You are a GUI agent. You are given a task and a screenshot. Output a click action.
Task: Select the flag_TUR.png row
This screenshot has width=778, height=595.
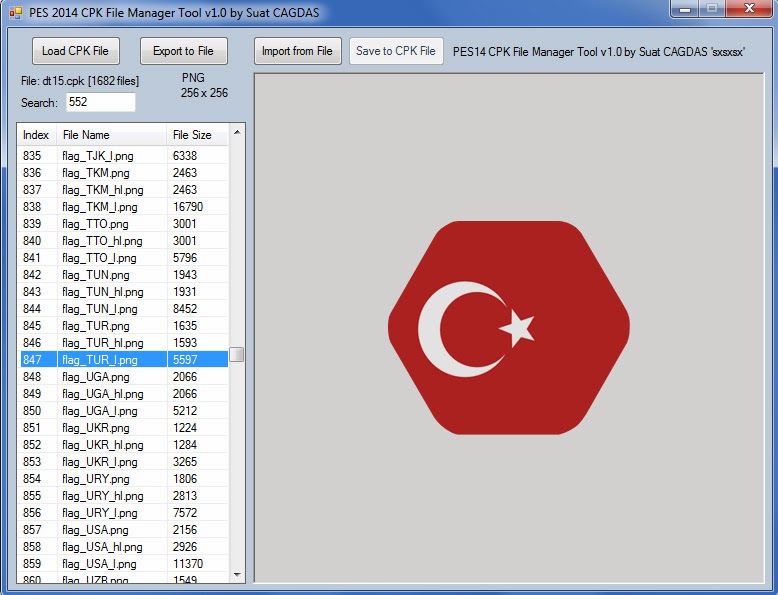[124, 326]
